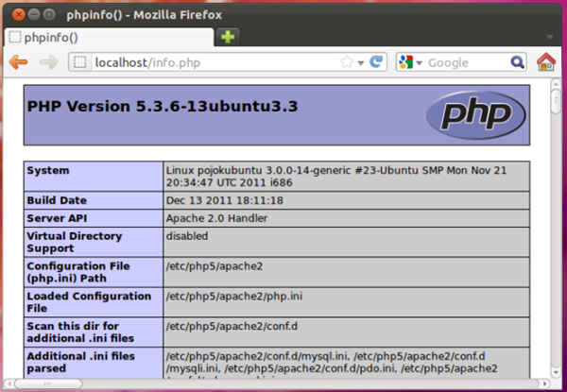Click the Build Date label

click(57, 200)
